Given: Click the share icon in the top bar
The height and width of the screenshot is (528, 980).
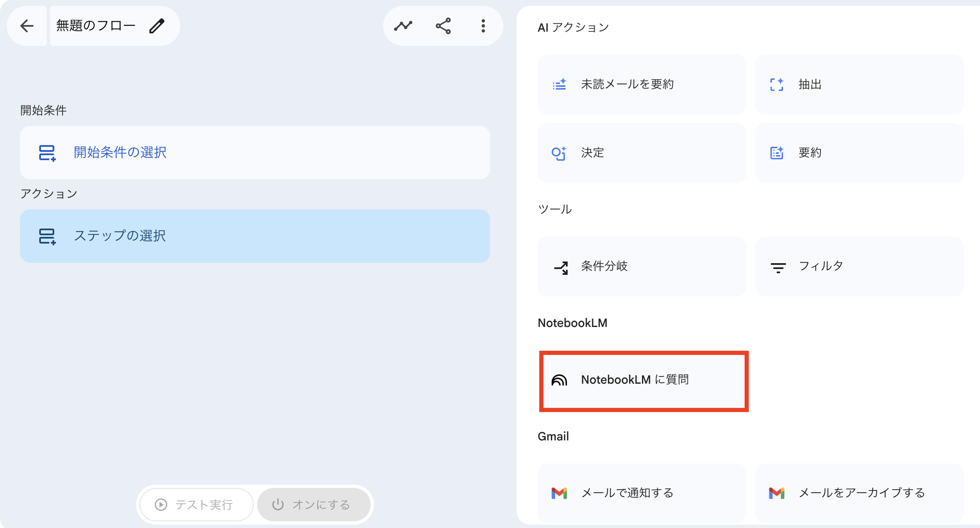Looking at the screenshot, I should [x=443, y=26].
